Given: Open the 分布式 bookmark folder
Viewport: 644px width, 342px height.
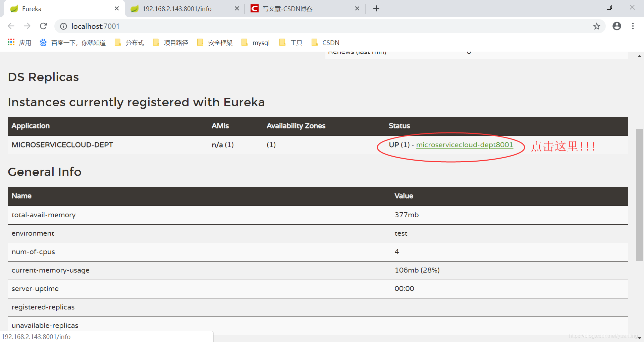Looking at the screenshot, I should click(129, 43).
